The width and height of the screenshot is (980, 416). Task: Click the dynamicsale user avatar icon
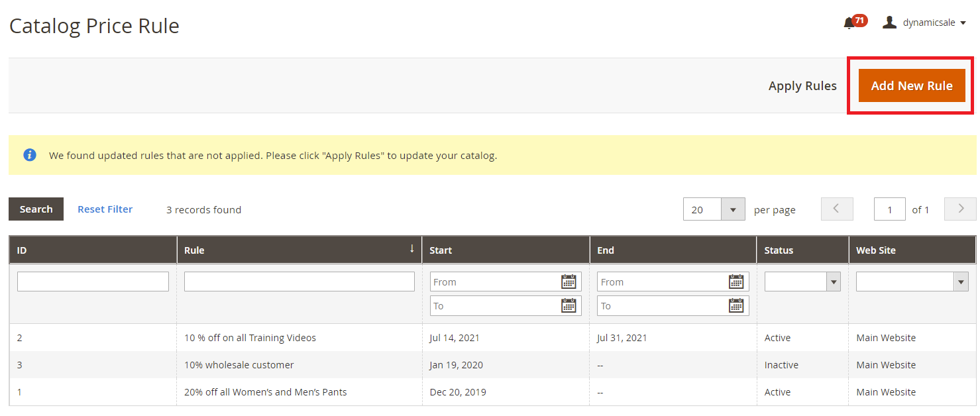pos(889,23)
